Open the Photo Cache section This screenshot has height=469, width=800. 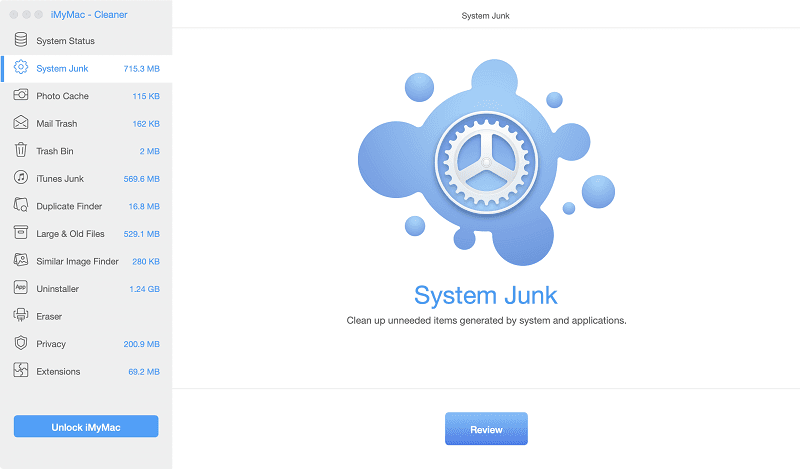coord(86,96)
